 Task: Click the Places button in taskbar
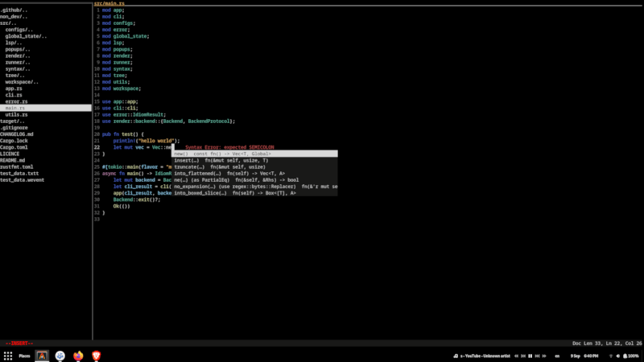click(x=24, y=356)
